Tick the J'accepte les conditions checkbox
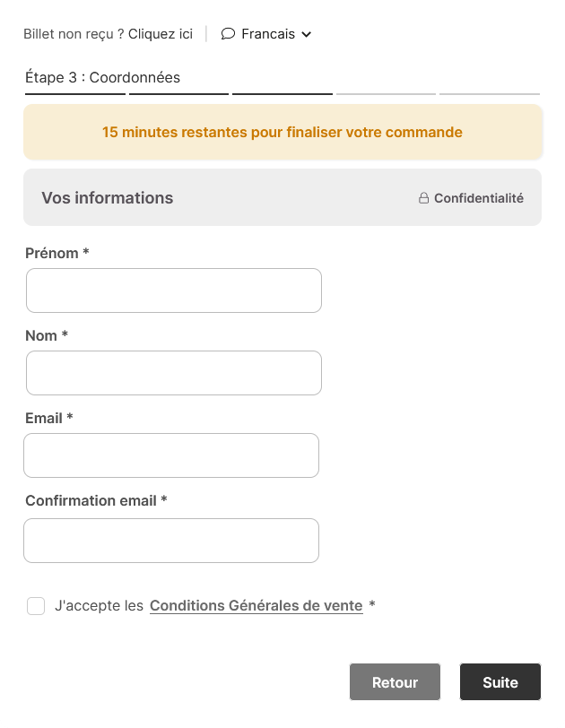565x728 pixels. point(36,606)
